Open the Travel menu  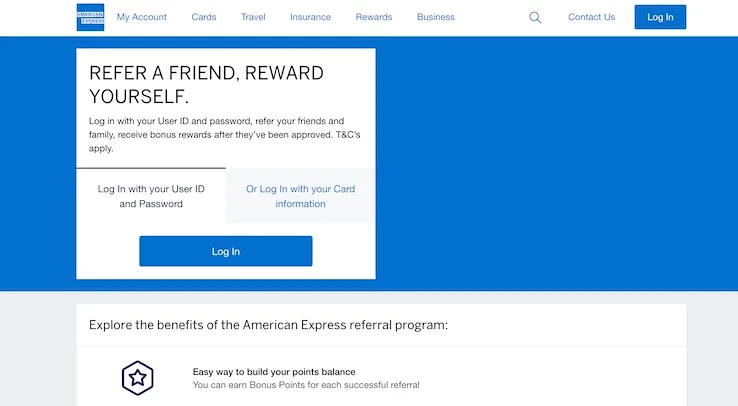pyautogui.click(x=253, y=17)
